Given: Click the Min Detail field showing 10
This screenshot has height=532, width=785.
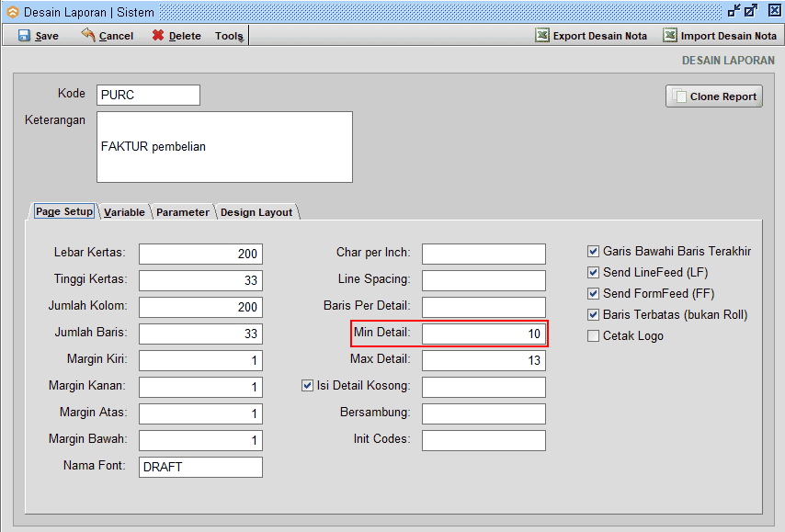Looking at the screenshot, I should click(484, 334).
